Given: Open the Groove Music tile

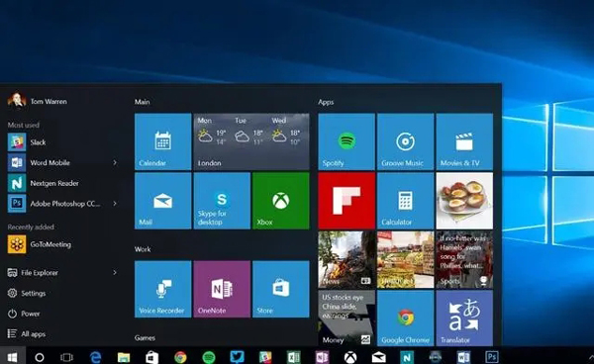Looking at the screenshot, I should 405,141.
